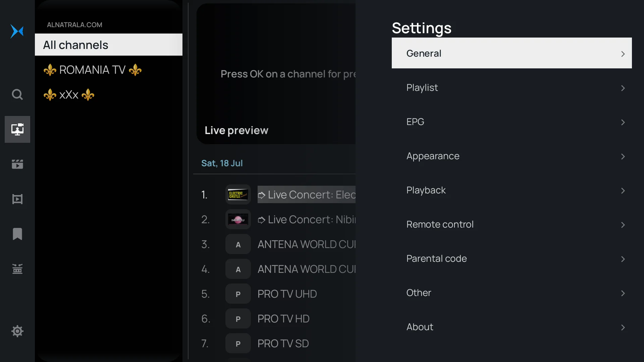Click the PRO TV HD letter icon
The width and height of the screenshot is (644, 362).
pyautogui.click(x=238, y=318)
